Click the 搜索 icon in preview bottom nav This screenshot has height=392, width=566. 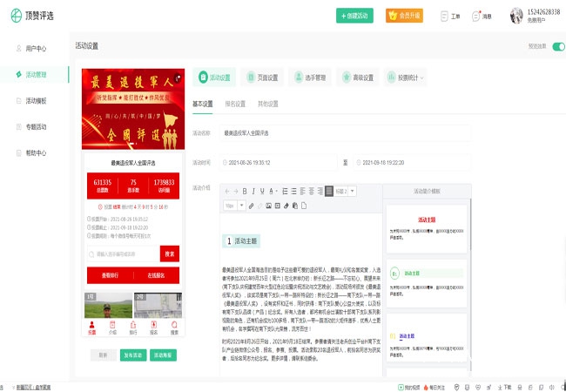(174, 328)
